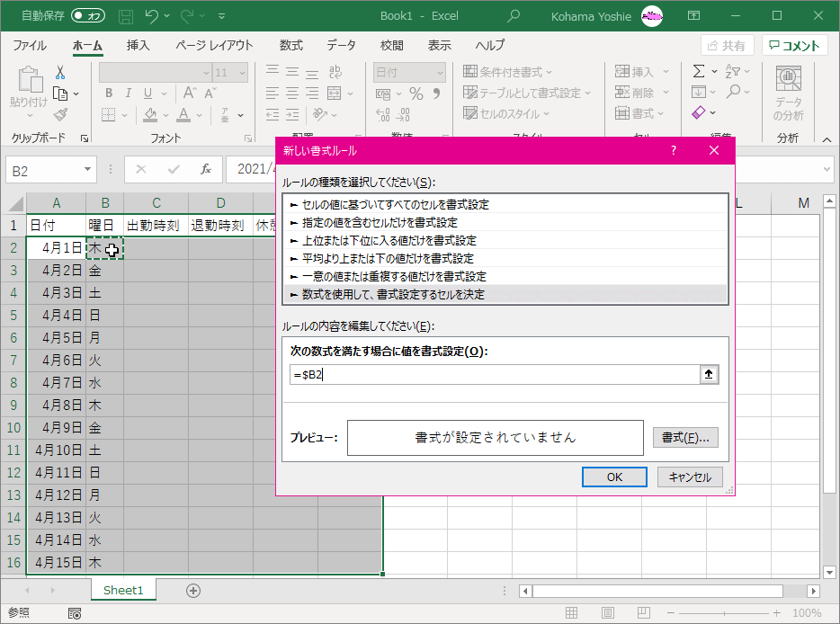This screenshot has width=840, height=624.
Task: Click the Cut scissors icon
Action: click(x=60, y=72)
